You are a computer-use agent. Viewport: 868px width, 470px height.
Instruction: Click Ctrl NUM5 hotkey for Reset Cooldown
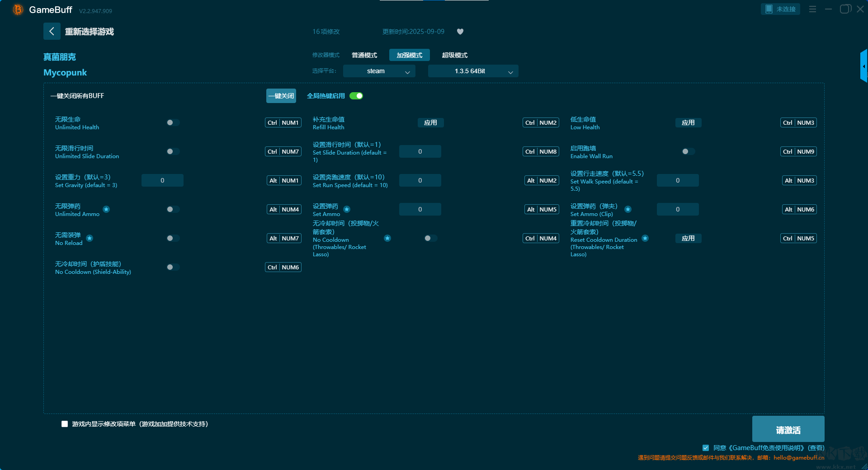pos(798,238)
